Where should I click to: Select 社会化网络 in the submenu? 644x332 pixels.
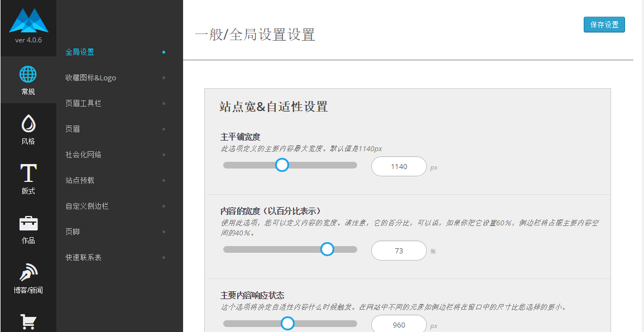coord(83,155)
